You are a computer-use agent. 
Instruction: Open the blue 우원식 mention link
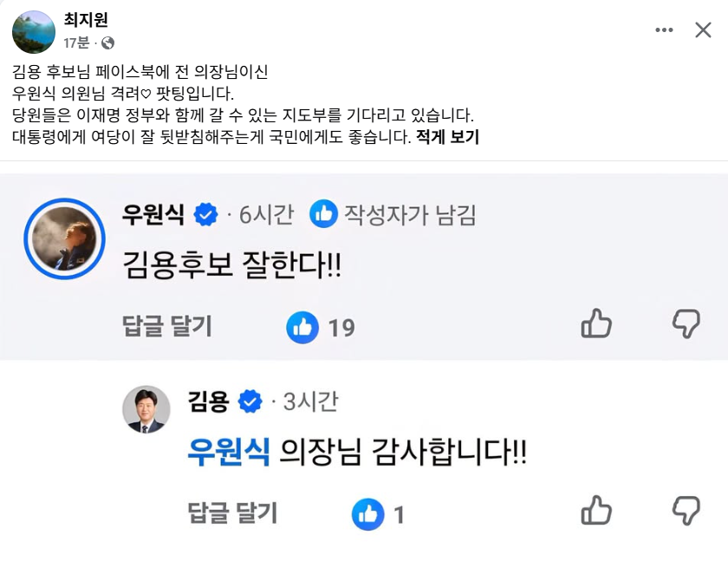(x=229, y=452)
